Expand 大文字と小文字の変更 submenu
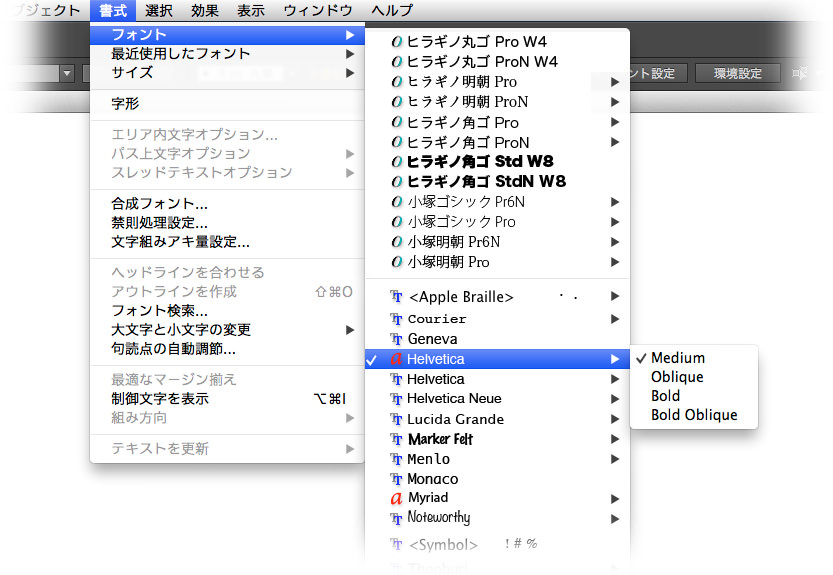Screen dimensions: 833x575 coord(227,329)
